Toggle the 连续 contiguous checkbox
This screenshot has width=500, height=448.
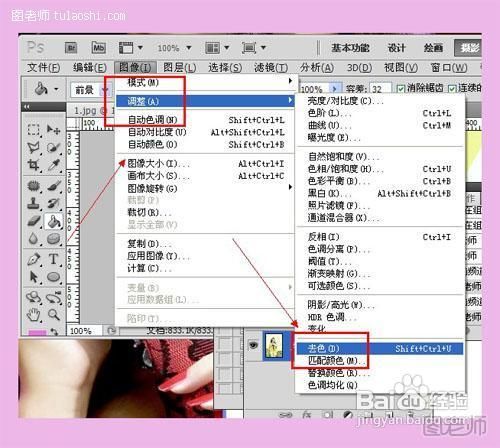(x=452, y=89)
